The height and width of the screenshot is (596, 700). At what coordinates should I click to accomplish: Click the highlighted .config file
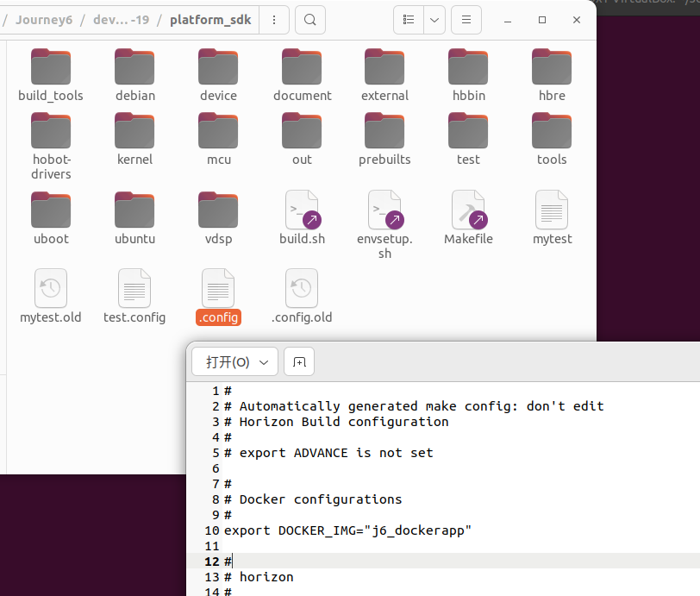pos(218,293)
